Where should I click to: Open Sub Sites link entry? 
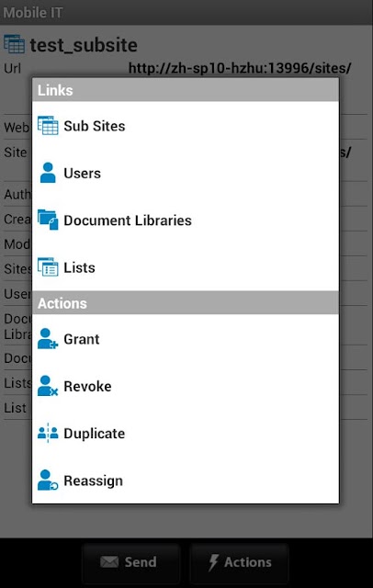[x=186, y=126]
